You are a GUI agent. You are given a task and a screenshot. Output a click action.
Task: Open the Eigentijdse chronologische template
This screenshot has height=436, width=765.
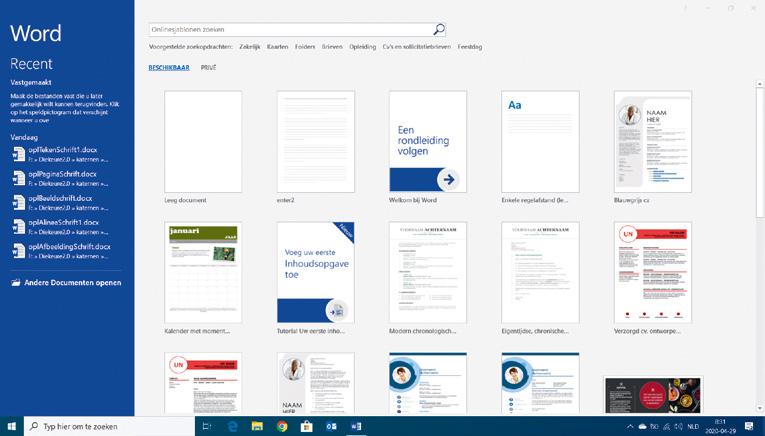tap(540, 272)
